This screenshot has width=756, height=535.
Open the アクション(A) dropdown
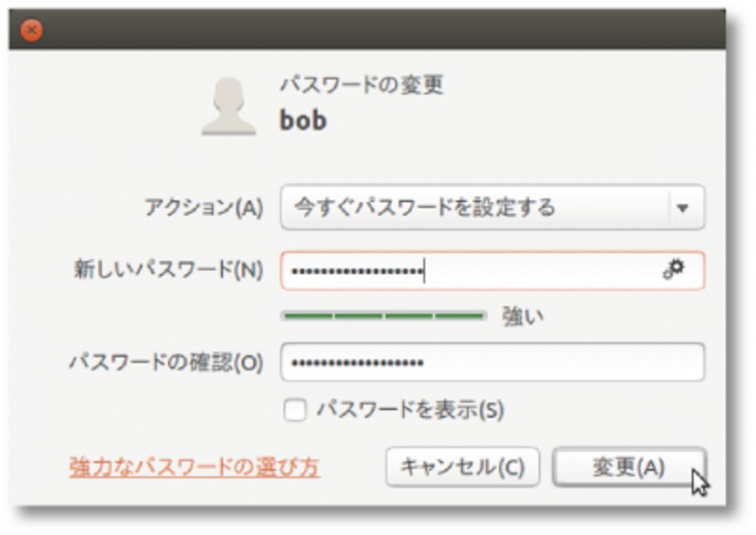pyautogui.click(x=492, y=207)
